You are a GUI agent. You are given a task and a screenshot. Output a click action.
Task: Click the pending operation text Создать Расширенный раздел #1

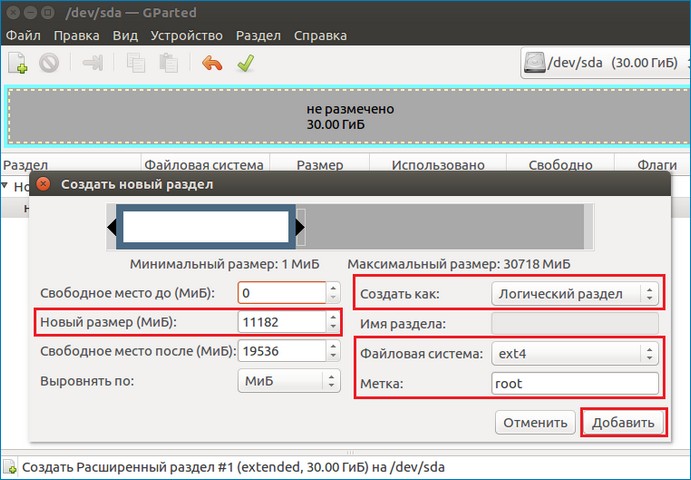pyautogui.click(x=233, y=467)
